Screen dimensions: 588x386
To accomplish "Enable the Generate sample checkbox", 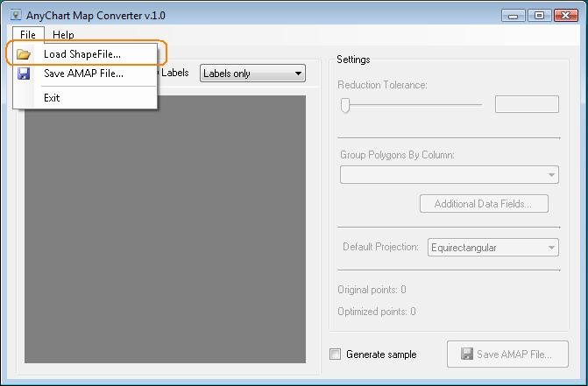I will pyautogui.click(x=335, y=354).
